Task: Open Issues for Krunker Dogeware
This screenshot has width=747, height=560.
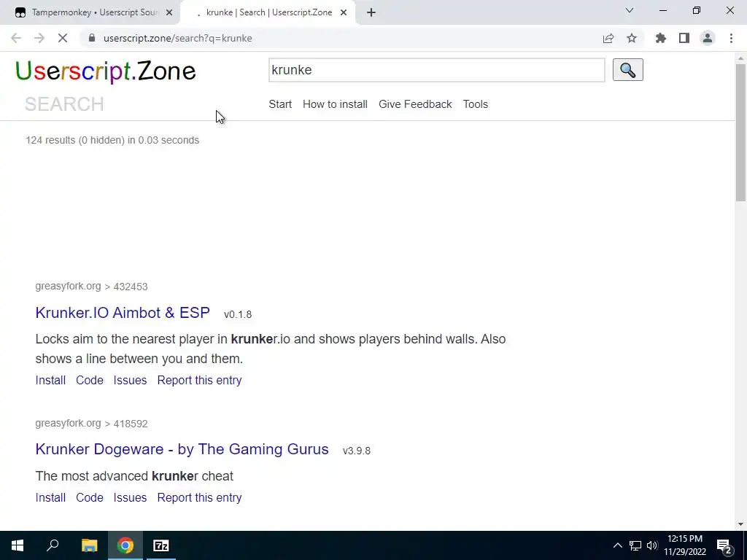Action: click(130, 497)
